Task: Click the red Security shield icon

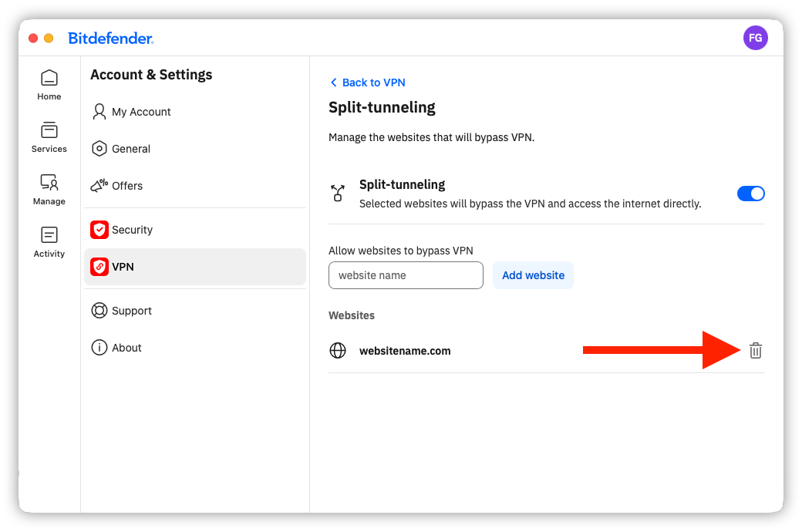Action: 99,230
